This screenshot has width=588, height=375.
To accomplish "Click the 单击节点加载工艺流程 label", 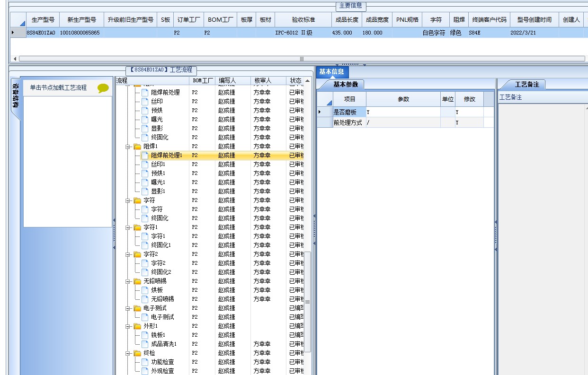I will [58, 87].
